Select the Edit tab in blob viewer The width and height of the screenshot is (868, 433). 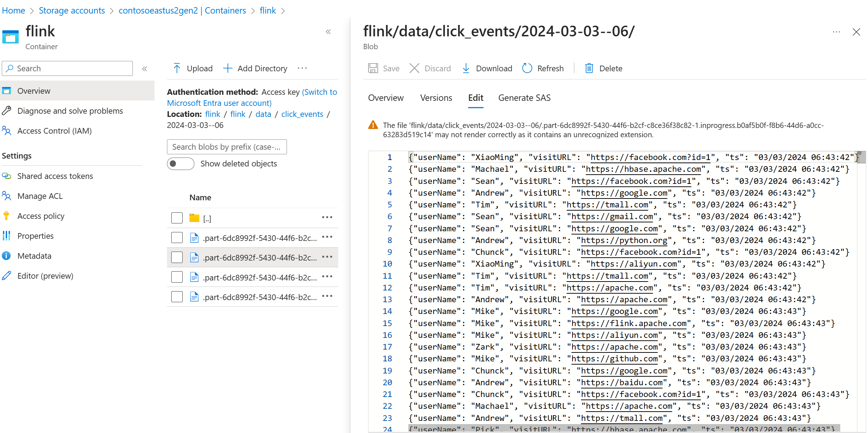click(x=475, y=98)
